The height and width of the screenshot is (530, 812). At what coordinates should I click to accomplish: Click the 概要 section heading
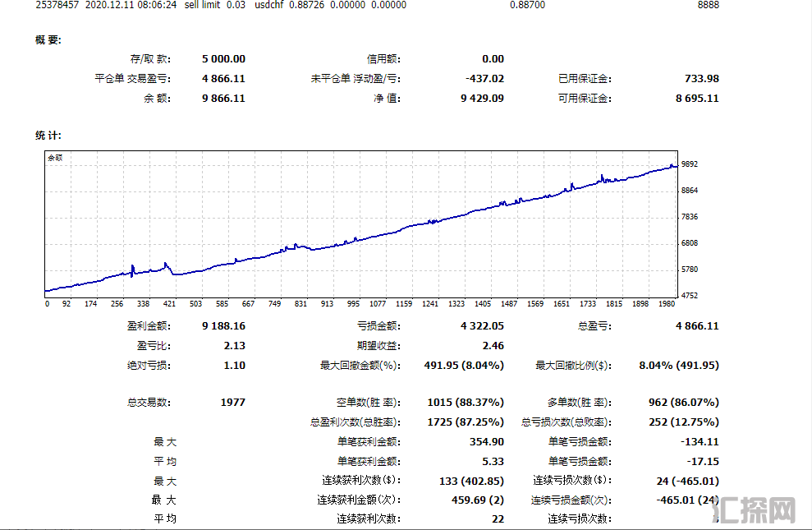[48, 39]
